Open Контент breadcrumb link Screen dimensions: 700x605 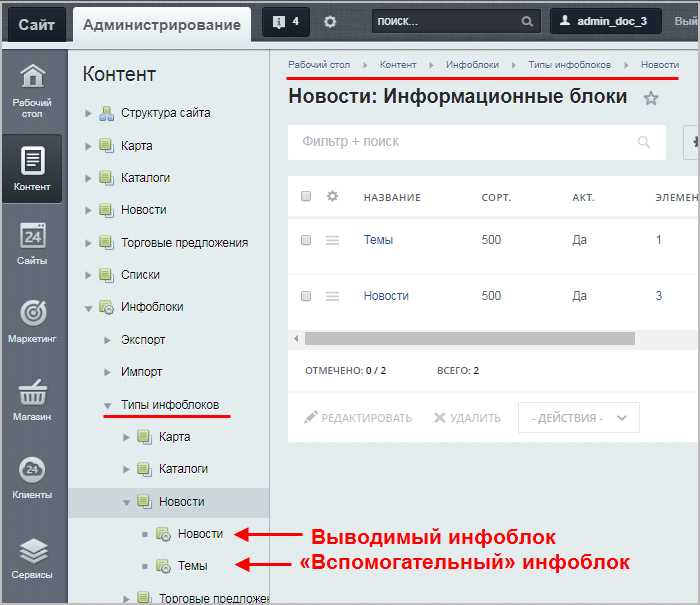[398, 64]
